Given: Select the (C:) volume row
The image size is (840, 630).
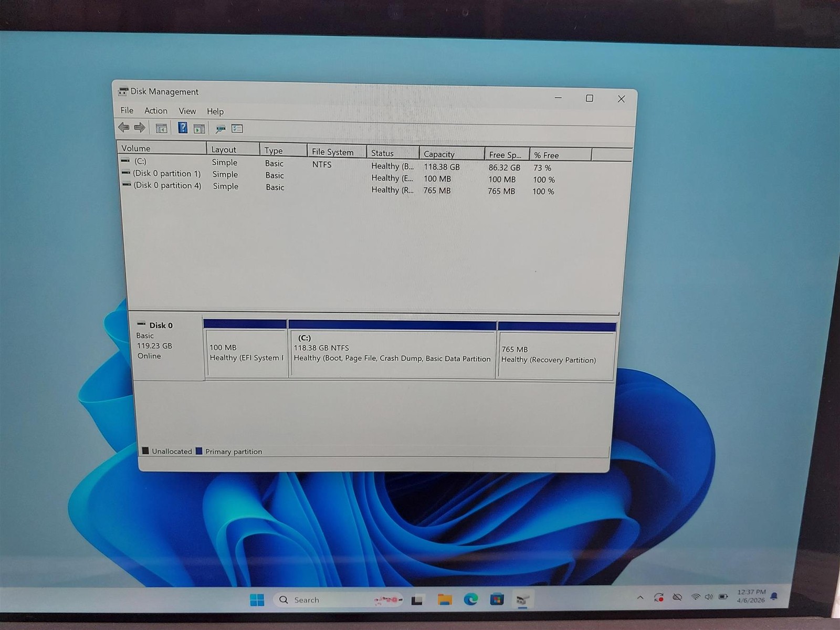Looking at the screenshot, I should point(336,164).
